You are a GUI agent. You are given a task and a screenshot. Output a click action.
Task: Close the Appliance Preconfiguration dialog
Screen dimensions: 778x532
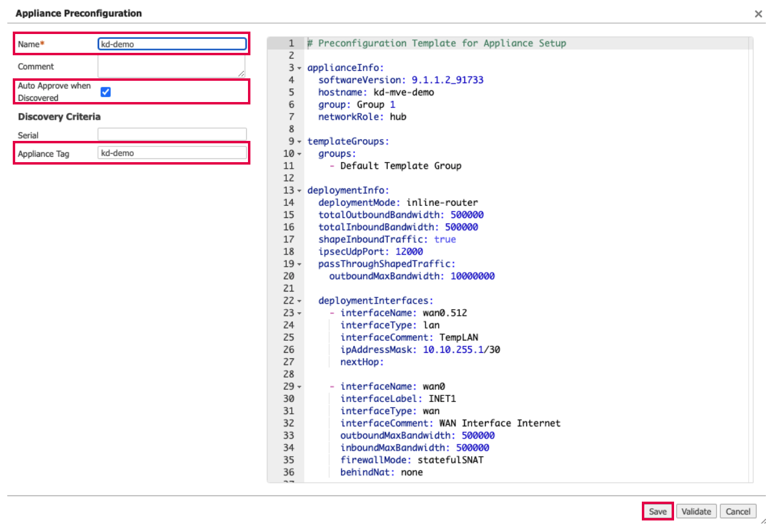758,14
